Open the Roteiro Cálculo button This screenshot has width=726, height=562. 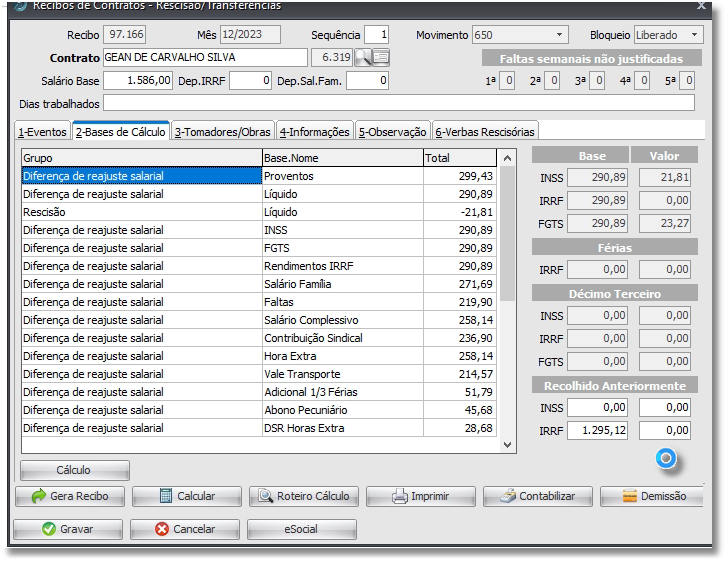tap(304, 496)
